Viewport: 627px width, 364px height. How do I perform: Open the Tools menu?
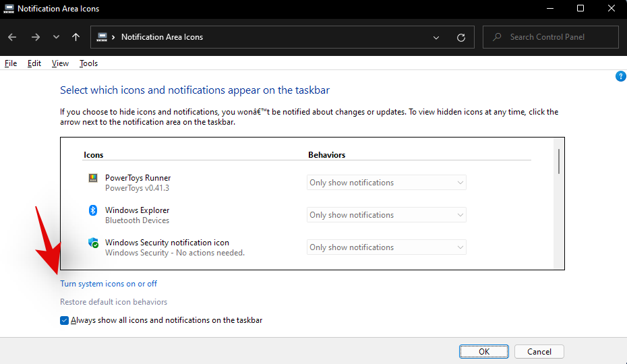(x=88, y=63)
